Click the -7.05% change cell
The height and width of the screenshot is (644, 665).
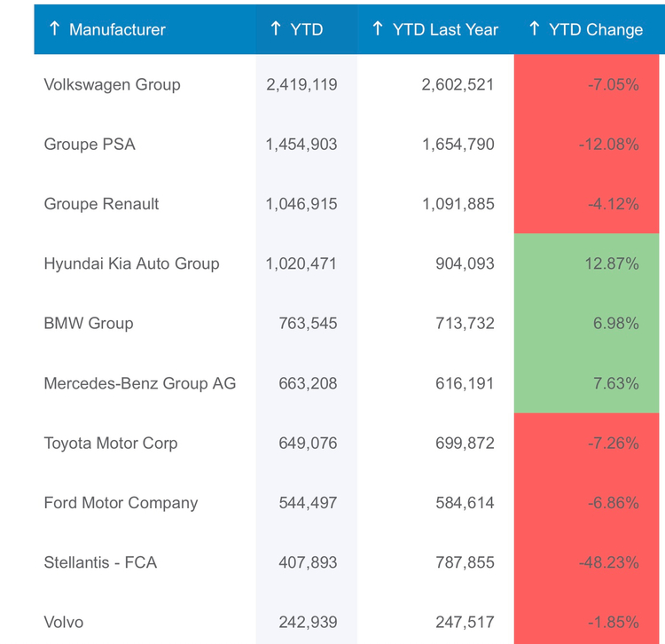(587, 85)
